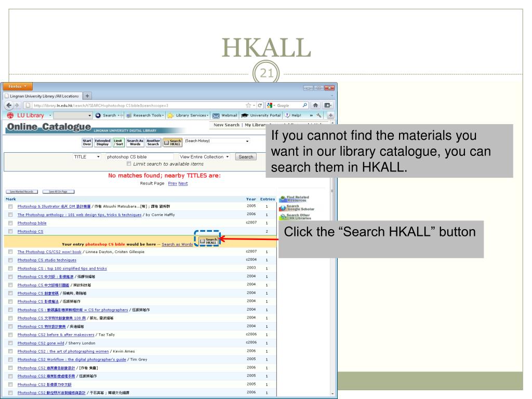Click the Save All On Page button
This screenshot has width=532, height=399.
[x=58, y=192]
